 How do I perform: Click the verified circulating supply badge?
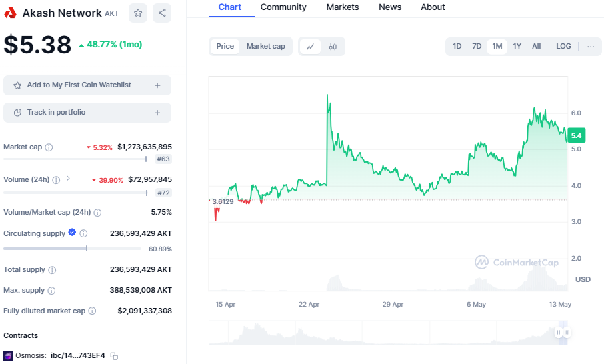72,232
